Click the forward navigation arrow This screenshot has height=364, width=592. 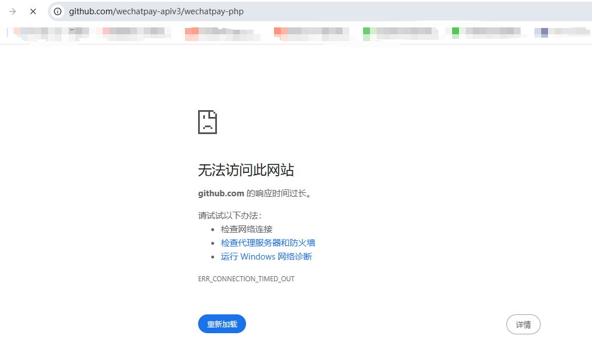pyautogui.click(x=13, y=11)
